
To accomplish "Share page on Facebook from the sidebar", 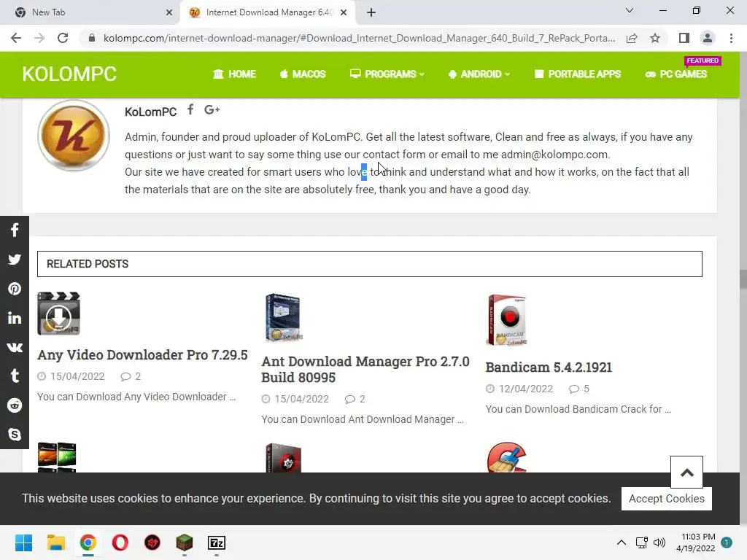I will [15, 230].
